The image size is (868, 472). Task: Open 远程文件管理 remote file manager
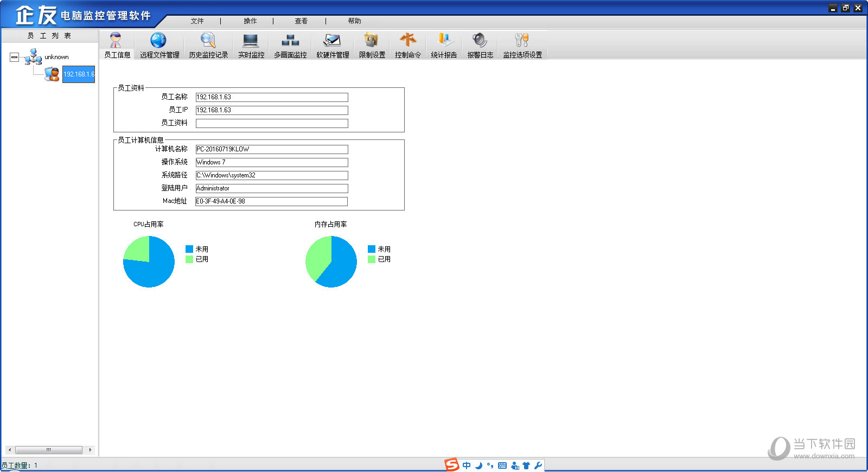[159, 46]
